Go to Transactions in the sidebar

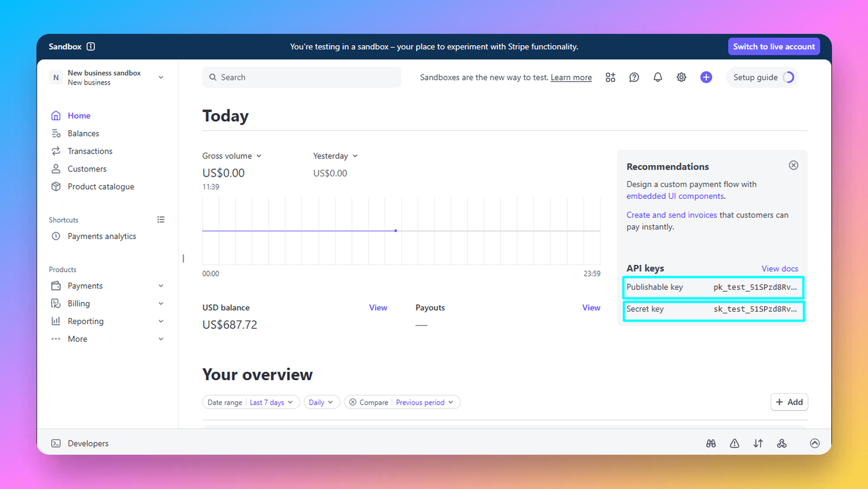(x=90, y=151)
